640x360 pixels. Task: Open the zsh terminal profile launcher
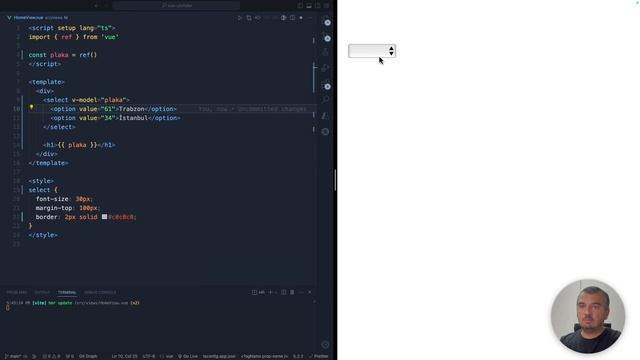click(258, 292)
